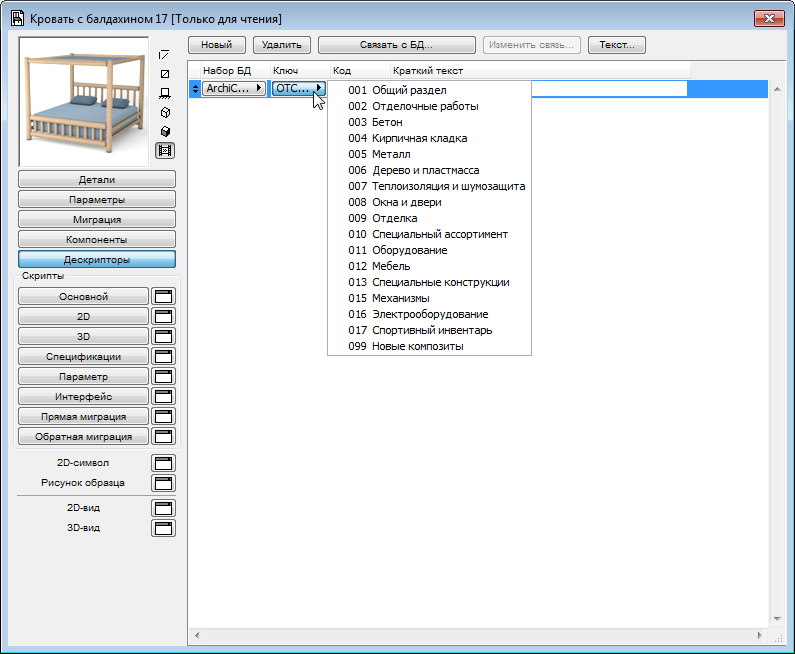Select 005 Металл menu entry
This screenshot has height=654, width=795.
pyautogui.click(x=429, y=154)
